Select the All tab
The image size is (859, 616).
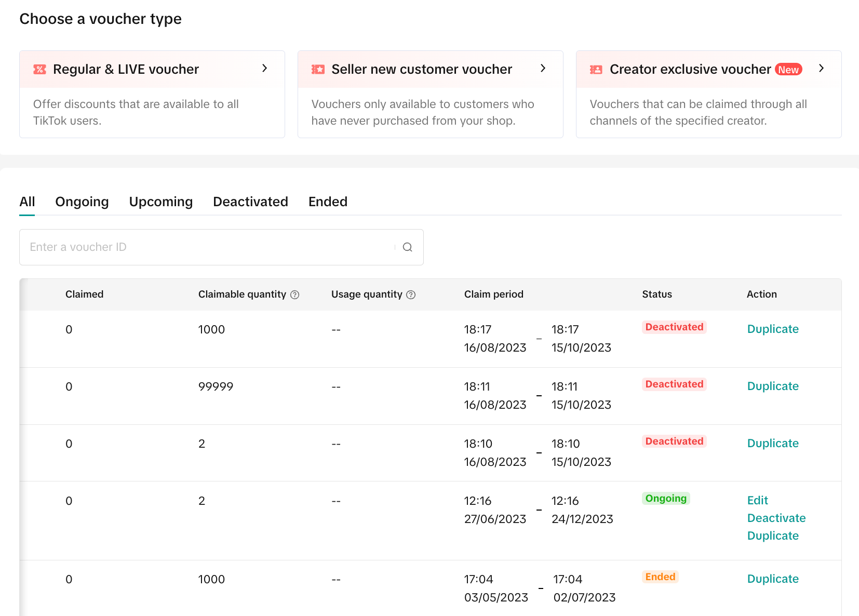(27, 202)
